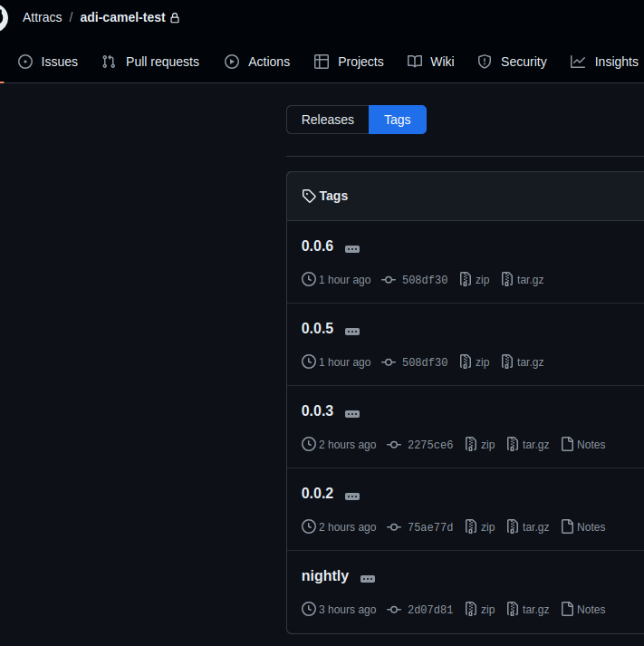The width and height of the screenshot is (644, 646).
Task: Open the adi-camel-test repository link
Action: click(x=122, y=17)
